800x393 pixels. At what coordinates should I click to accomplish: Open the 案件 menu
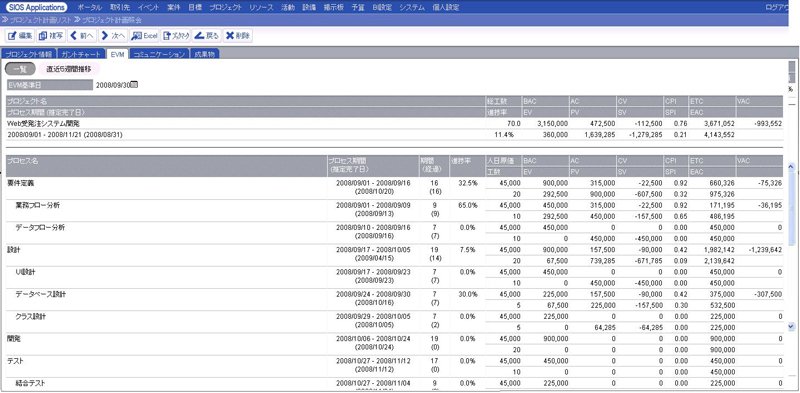click(x=174, y=8)
